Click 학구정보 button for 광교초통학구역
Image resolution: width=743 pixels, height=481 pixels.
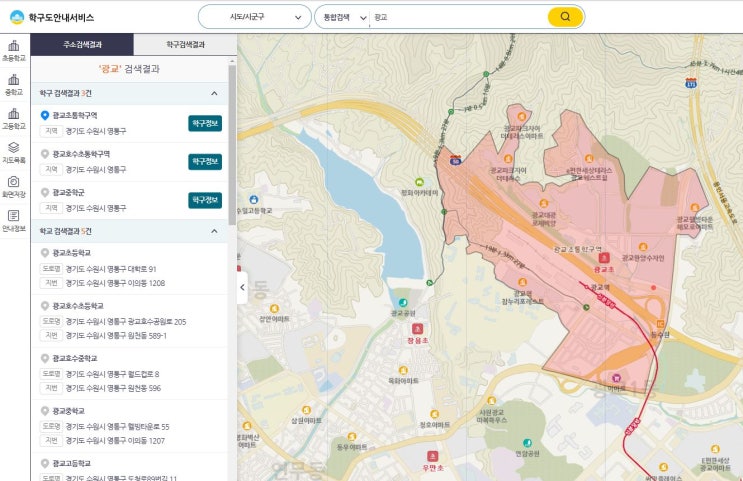coord(205,123)
